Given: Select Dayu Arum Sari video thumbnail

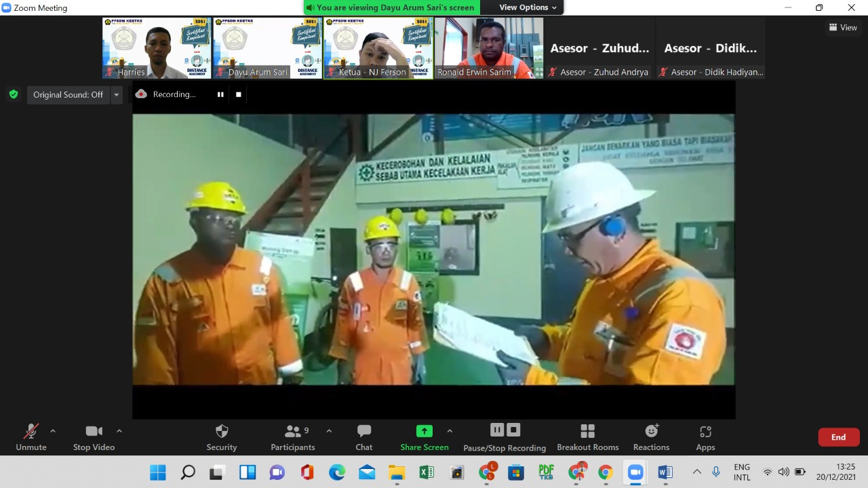Looking at the screenshot, I should click(268, 48).
